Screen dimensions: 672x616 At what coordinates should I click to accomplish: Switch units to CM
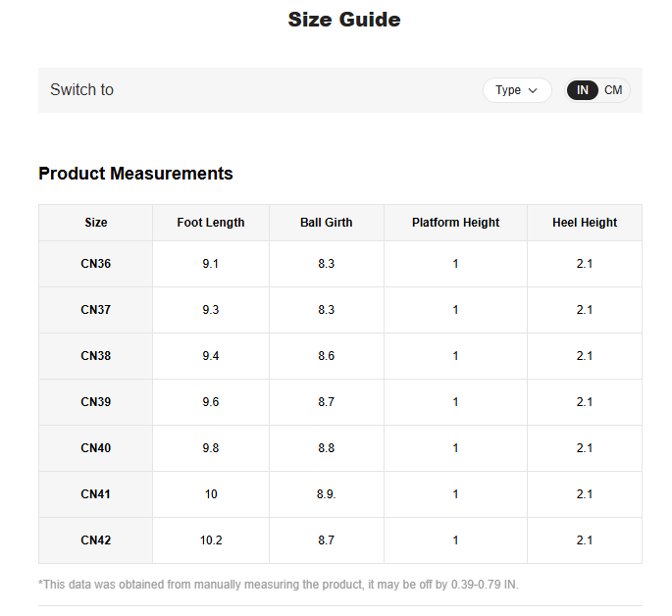613,90
